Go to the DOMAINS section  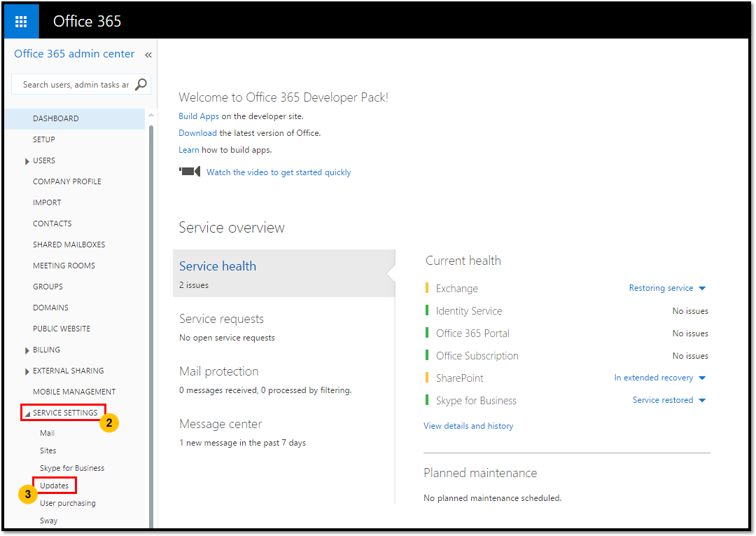coord(49,307)
